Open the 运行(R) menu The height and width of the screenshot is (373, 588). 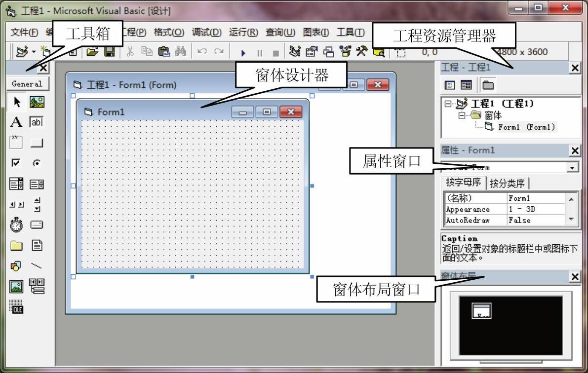click(243, 33)
